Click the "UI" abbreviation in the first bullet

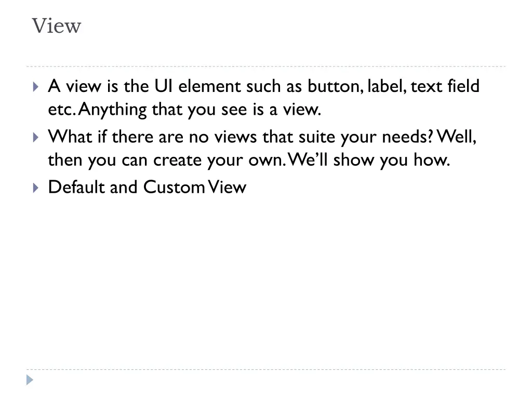(163, 86)
